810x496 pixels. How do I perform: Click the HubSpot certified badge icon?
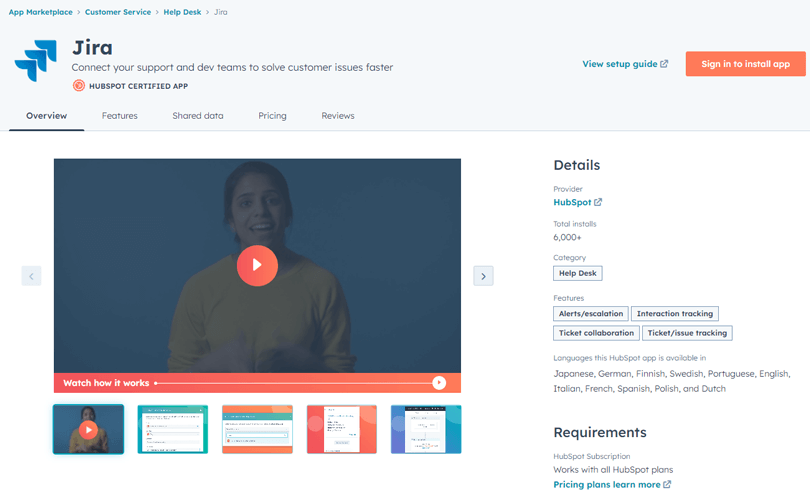[79, 86]
